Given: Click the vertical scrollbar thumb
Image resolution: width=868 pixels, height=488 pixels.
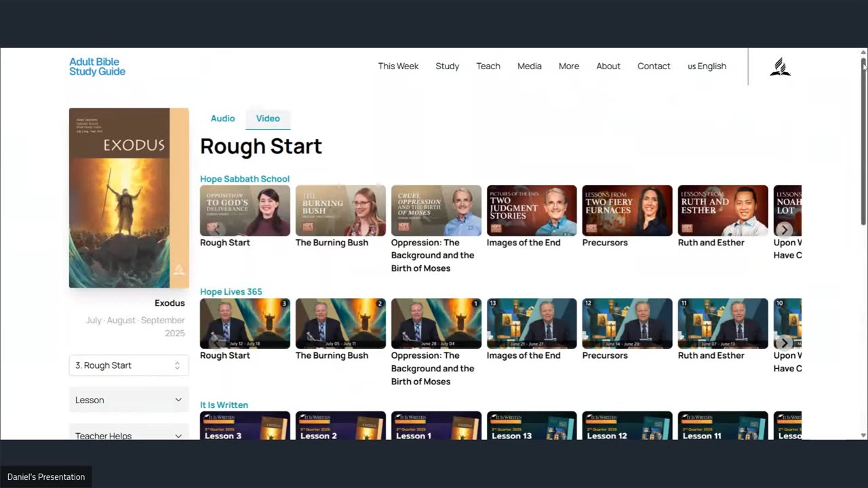Looking at the screenshot, I should coord(863,141).
